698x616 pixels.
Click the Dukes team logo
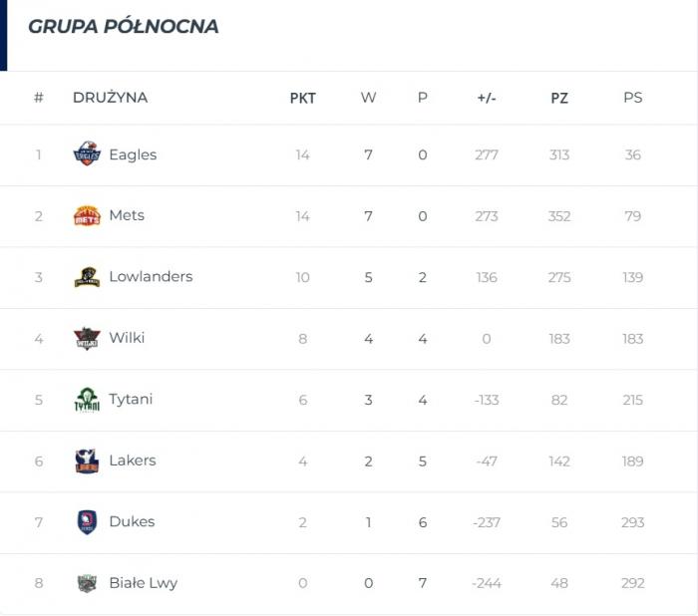[87, 521]
